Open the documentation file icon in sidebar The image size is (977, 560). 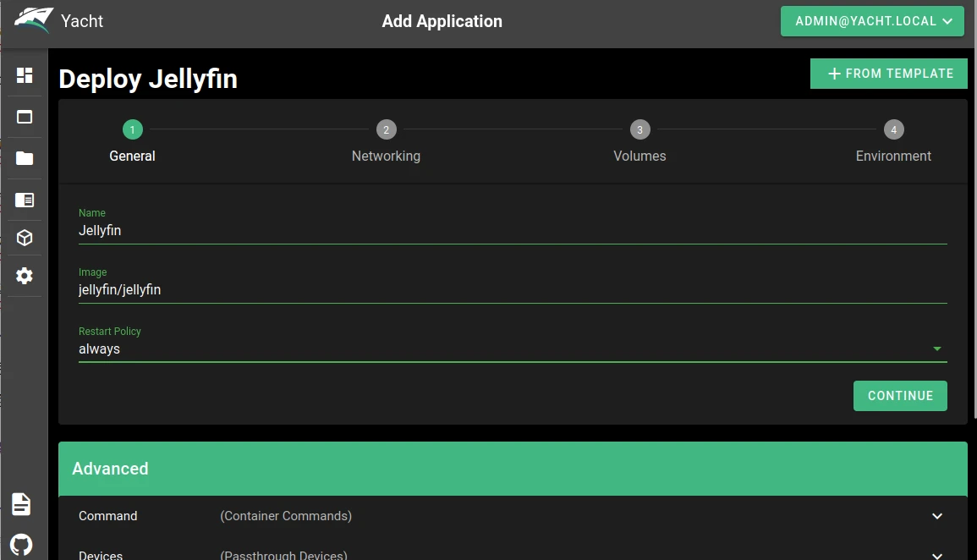point(21,504)
